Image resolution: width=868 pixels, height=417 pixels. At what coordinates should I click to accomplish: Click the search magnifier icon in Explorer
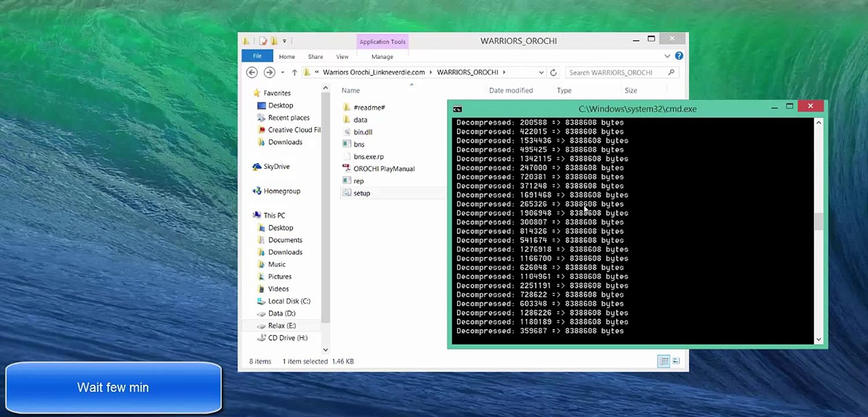click(x=671, y=72)
